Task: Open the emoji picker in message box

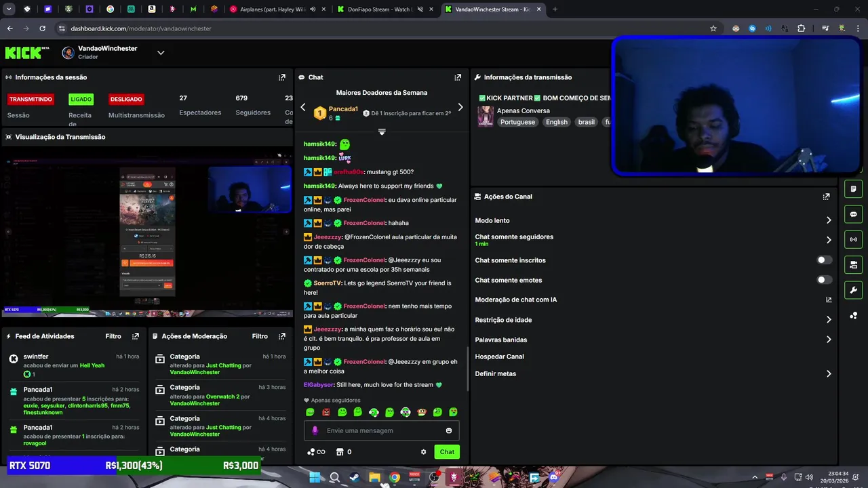Action: 449,430
